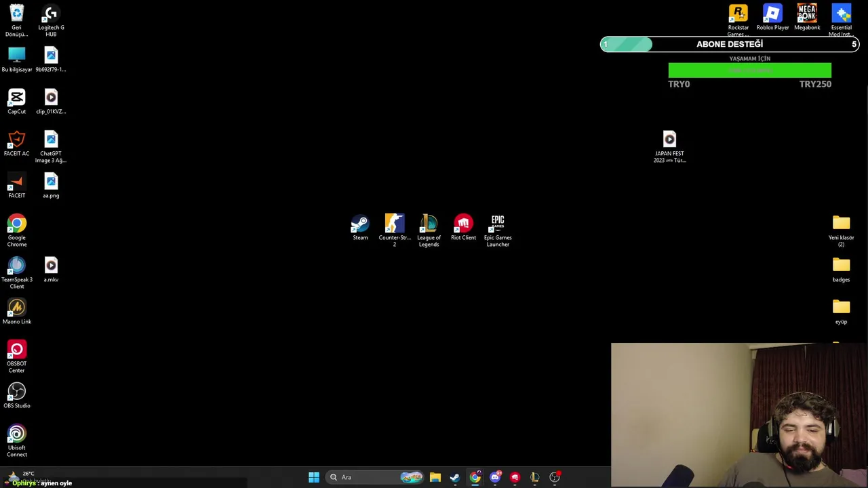Viewport: 868px width, 488px height.
Task: Open Steam desktop shortcut
Action: [x=360, y=228]
